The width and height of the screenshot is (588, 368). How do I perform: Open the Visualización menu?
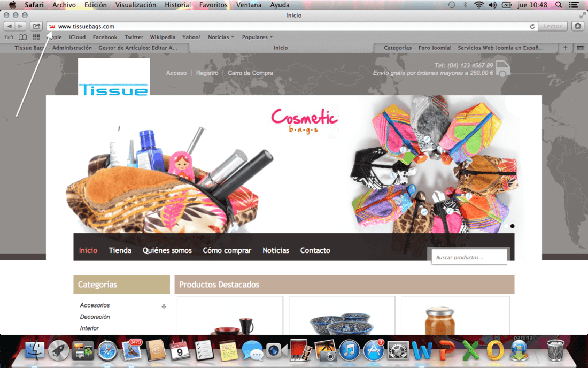(x=135, y=5)
